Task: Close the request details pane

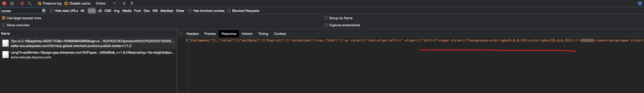Action: coord(181,34)
